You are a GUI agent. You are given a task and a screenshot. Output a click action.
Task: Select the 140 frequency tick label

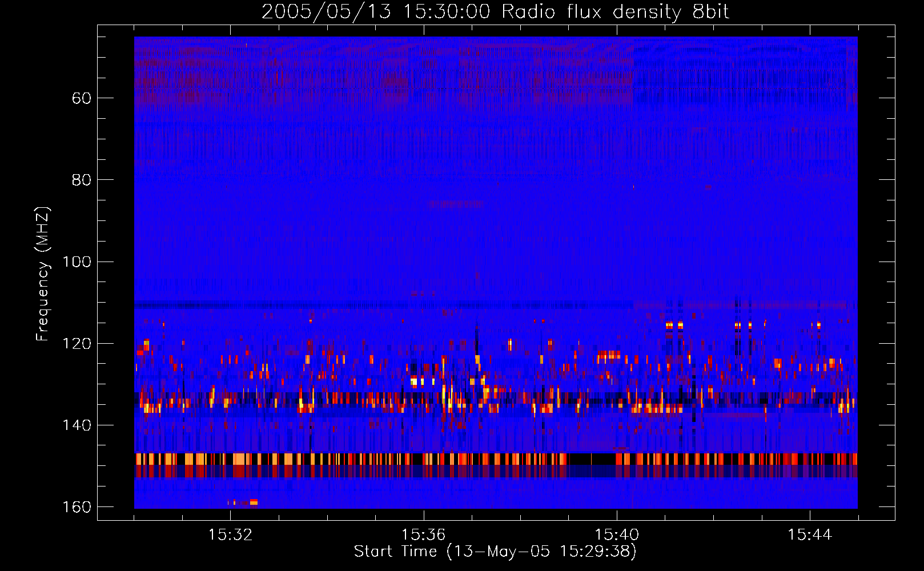click(77, 425)
